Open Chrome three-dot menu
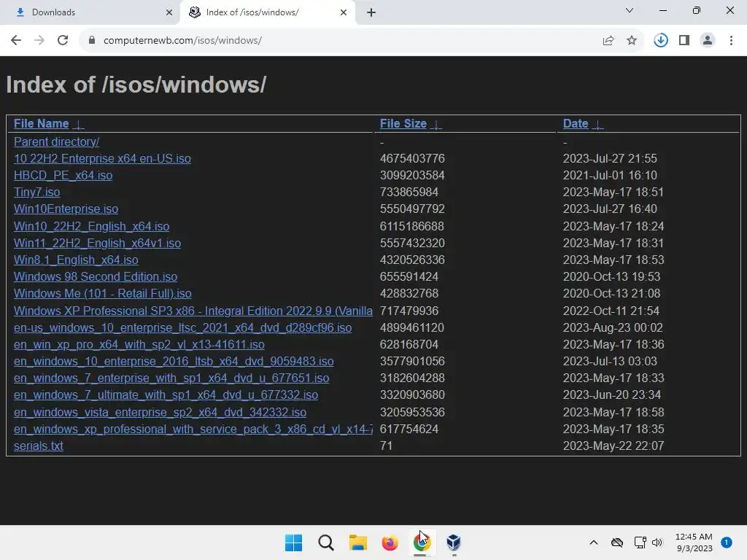This screenshot has height=560, width=747. click(731, 41)
